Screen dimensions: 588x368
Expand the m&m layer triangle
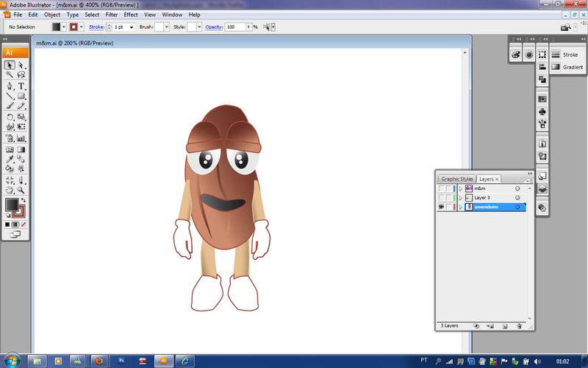pyautogui.click(x=461, y=188)
